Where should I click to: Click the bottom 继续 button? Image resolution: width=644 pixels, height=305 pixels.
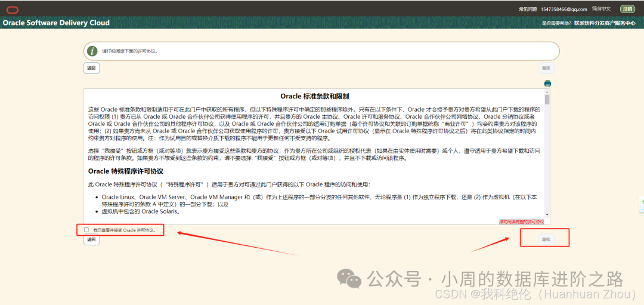pyautogui.click(x=546, y=239)
